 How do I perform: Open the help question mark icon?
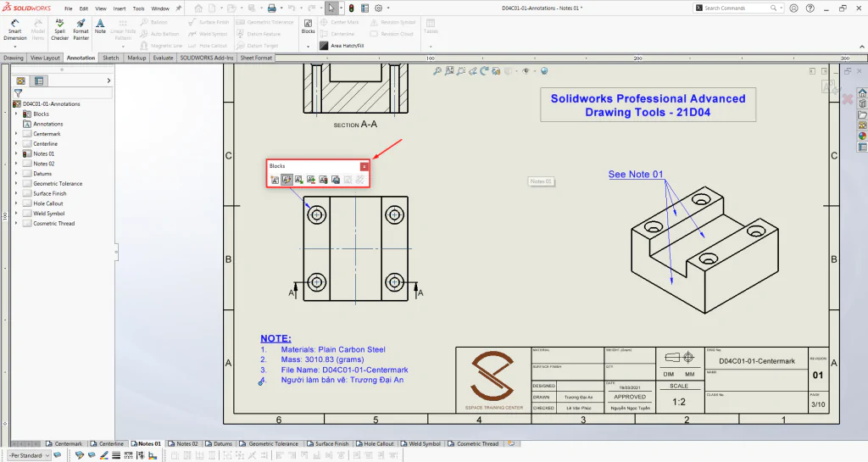[x=810, y=8]
